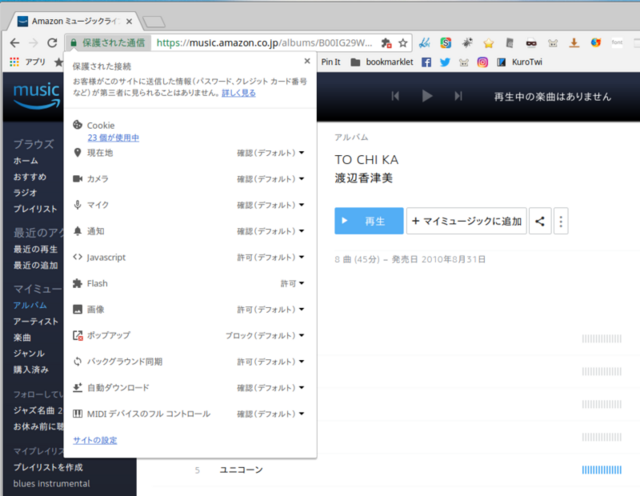This screenshot has height=496, width=640.
Task: Click the orange download extension icon
Action: 574,42
